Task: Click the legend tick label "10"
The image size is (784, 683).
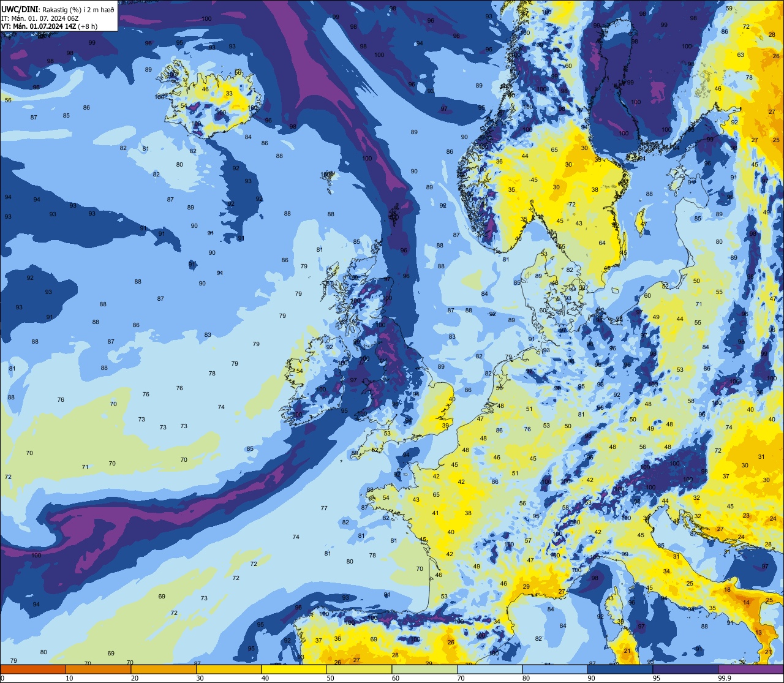Action: coord(69,677)
